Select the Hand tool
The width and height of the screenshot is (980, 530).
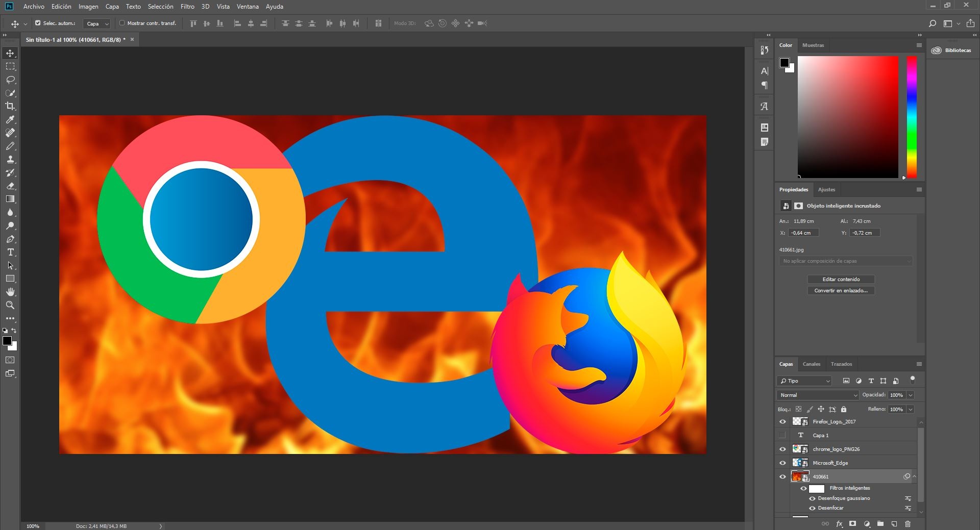[10, 292]
